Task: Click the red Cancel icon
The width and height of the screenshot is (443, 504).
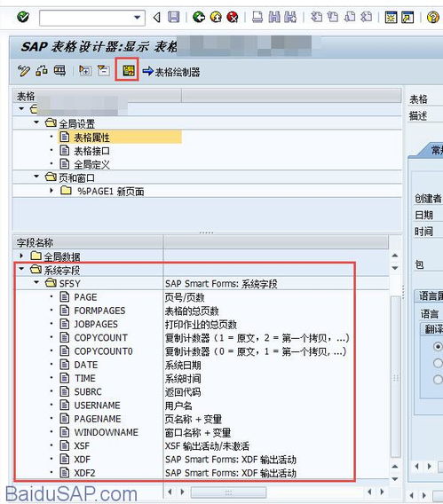Action: 233,17
